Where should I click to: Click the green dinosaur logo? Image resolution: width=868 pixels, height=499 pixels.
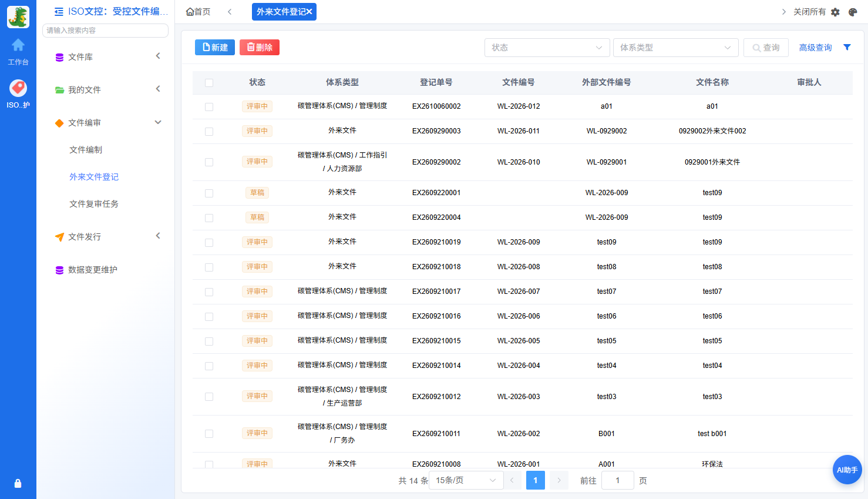(18, 17)
